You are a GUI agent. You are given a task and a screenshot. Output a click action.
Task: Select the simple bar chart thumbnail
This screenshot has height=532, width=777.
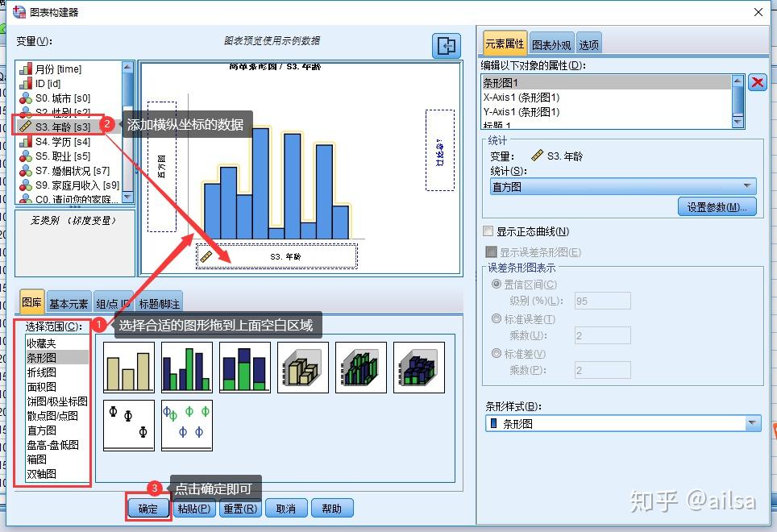pos(129,368)
